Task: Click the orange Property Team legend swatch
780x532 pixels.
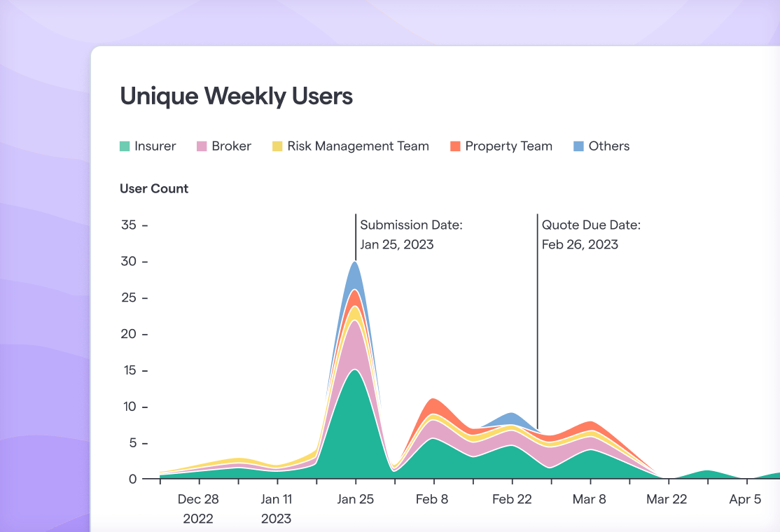Action: coord(455,146)
